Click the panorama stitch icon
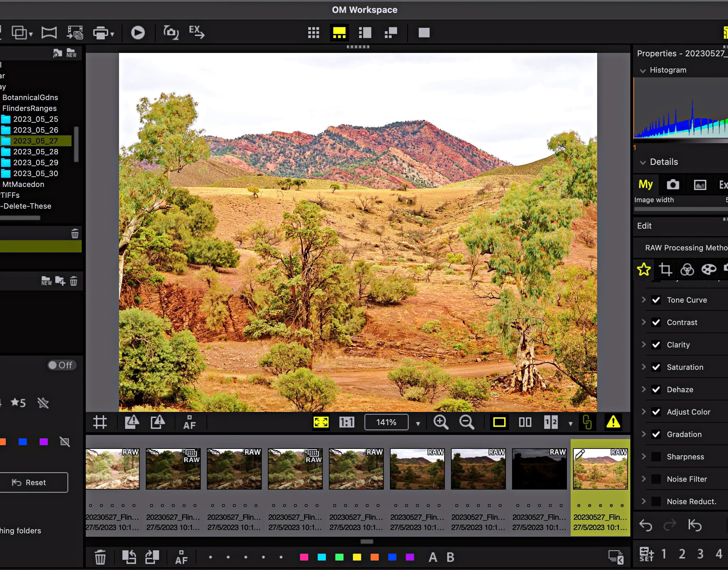The height and width of the screenshot is (570, 728). click(49, 33)
